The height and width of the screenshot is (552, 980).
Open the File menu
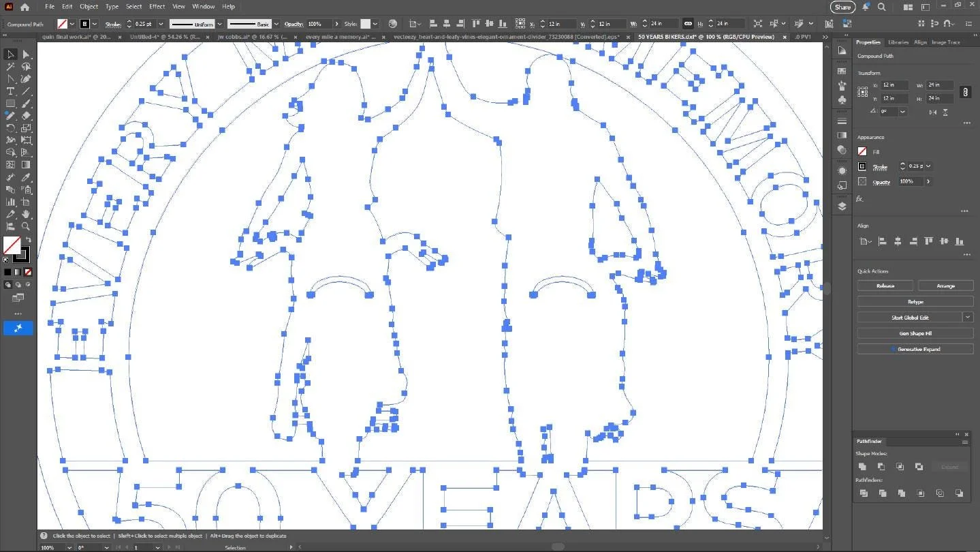click(50, 7)
